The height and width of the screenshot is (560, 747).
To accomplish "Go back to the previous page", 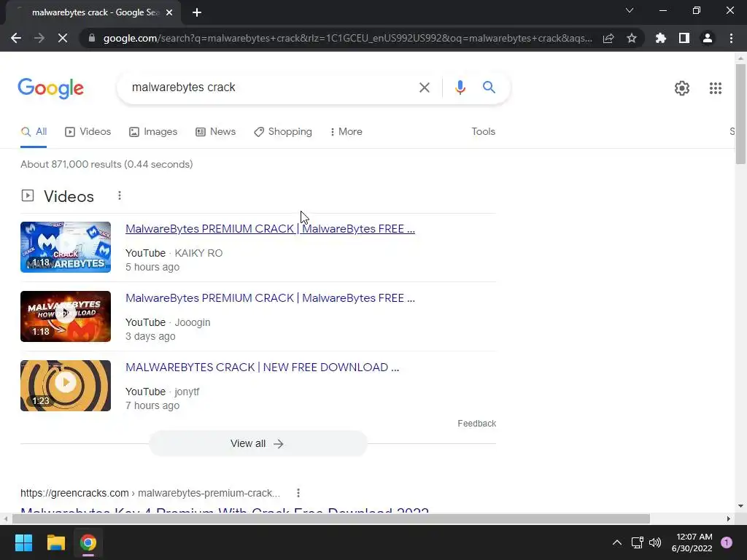I will [16, 38].
